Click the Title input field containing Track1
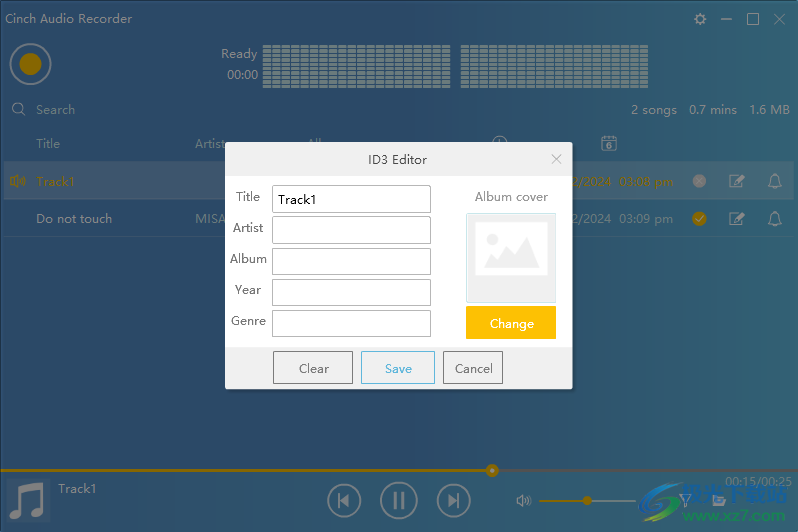This screenshot has height=532, width=798. point(351,199)
